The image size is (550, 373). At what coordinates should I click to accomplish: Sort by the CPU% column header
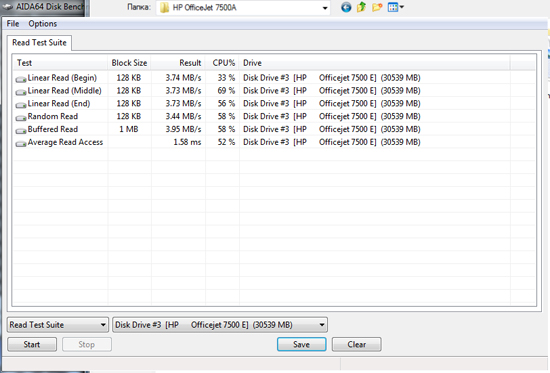click(x=222, y=63)
